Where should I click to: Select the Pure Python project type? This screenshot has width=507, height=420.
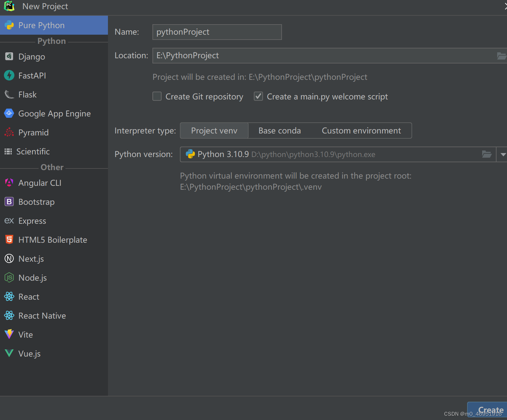pyautogui.click(x=42, y=25)
